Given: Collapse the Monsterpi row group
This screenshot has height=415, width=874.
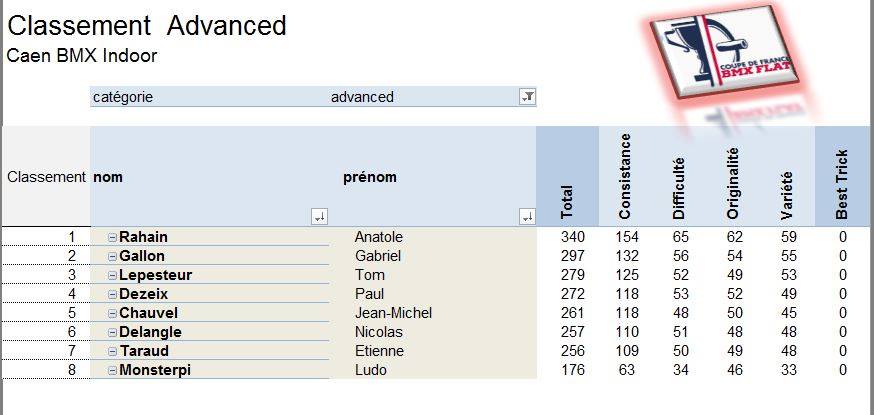Looking at the screenshot, I should [113, 370].
